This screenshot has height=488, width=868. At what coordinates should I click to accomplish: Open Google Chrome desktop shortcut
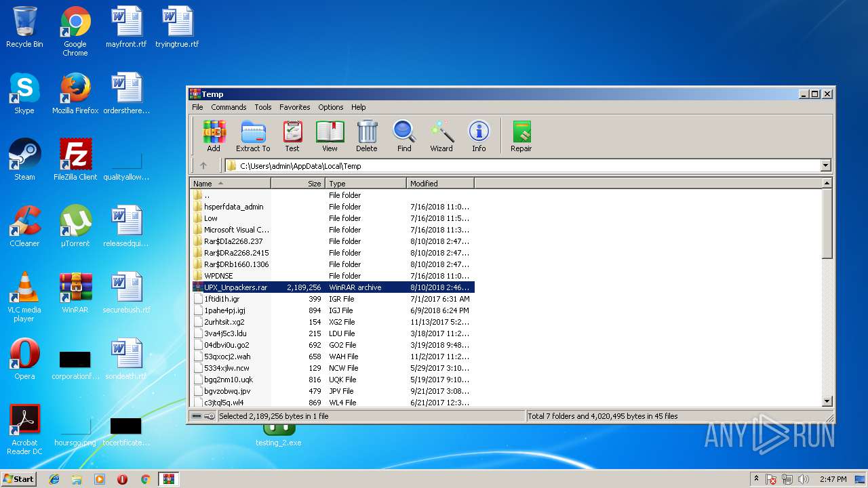pyautogui.click(x=75, y=31)
